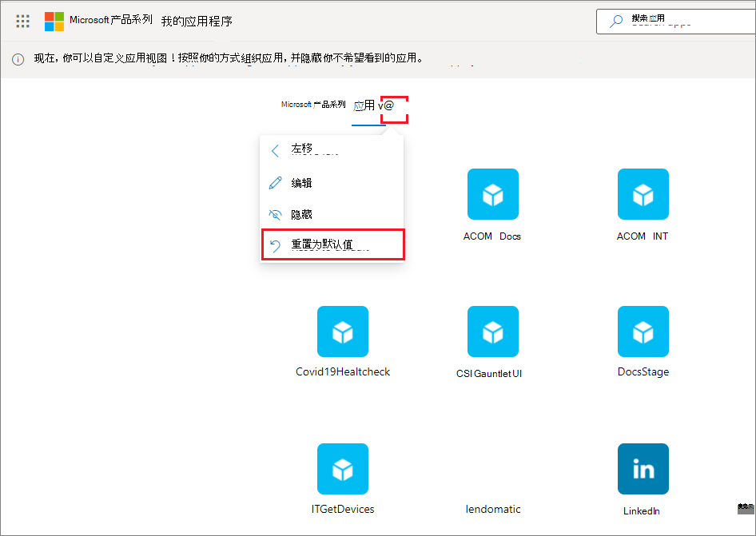Click the undo arrow reset icon
756x536 pixels.
(x=275, y=245)
